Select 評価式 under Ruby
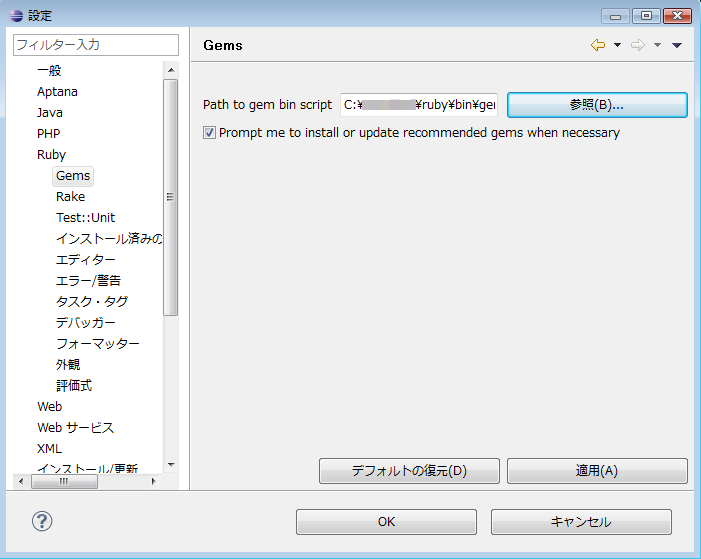The image size is (701, 559). click(74, 386)
